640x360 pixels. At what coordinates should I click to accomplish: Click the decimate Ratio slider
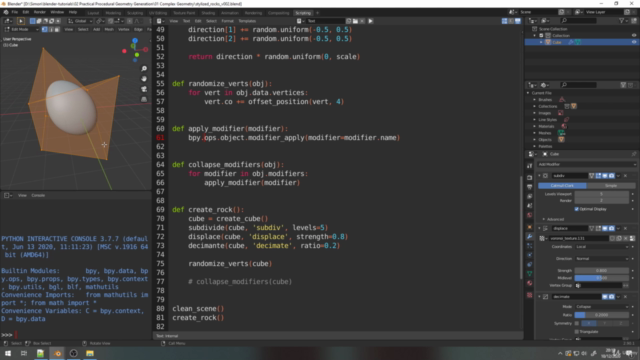point(602,315)
